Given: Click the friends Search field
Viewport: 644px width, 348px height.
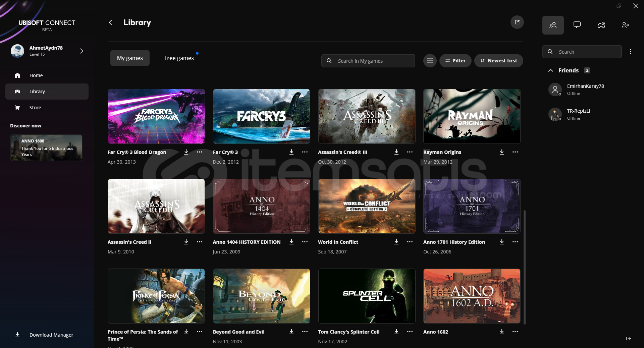Looking at the screenshot, I should (582, 52).
